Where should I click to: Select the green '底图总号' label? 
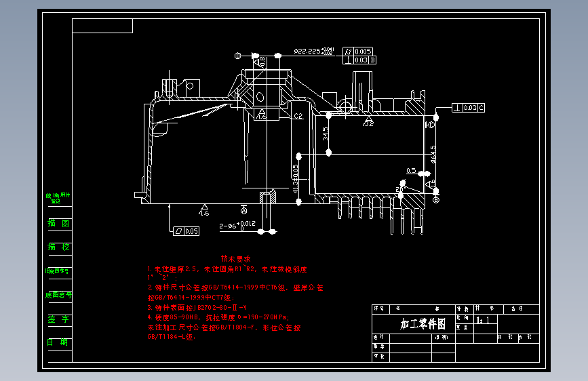[58, 295]
